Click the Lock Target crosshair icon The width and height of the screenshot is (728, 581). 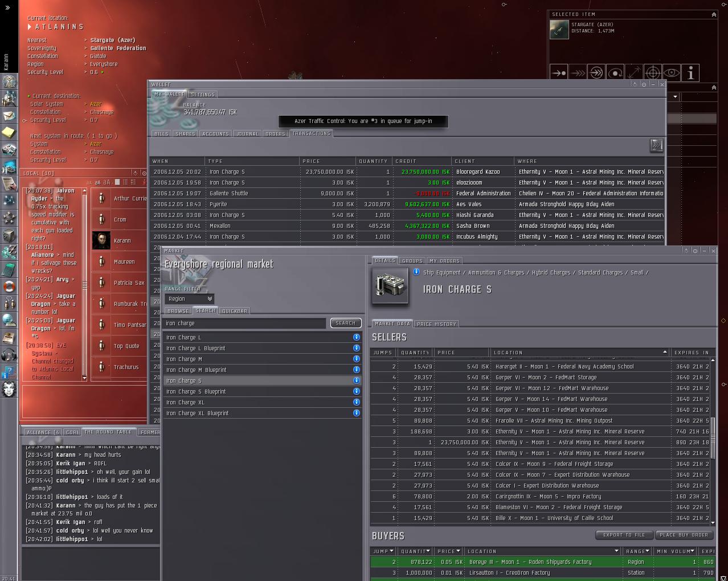point(653,73)
